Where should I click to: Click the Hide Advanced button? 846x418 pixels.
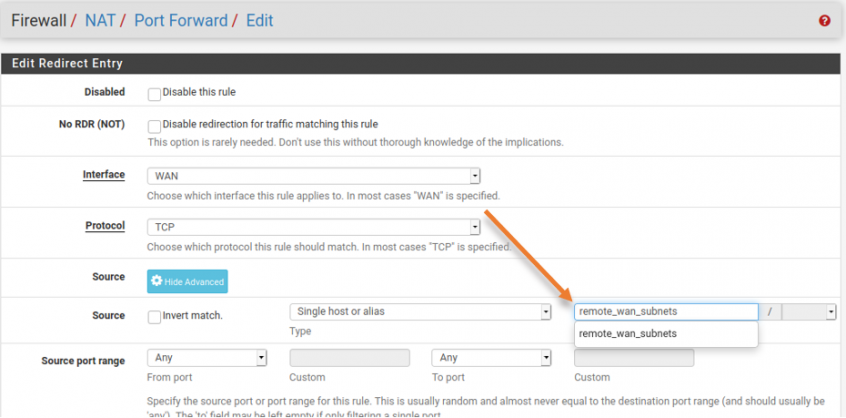point(187,281)
